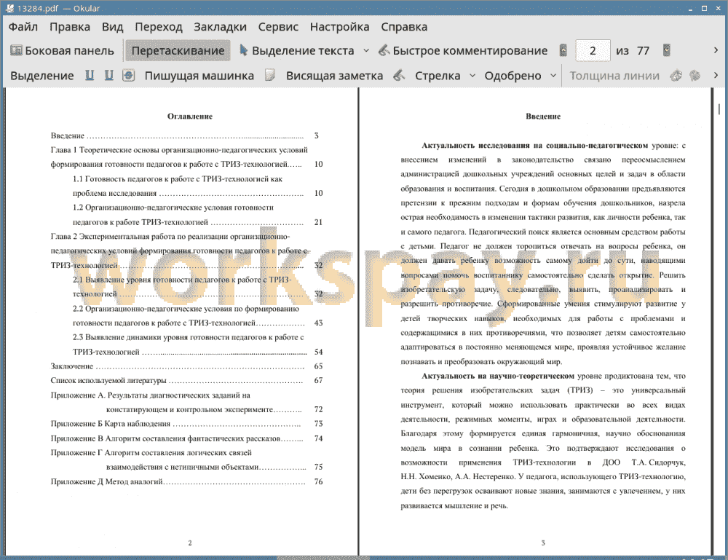Click the Толщина линии line width control

coord(614,76)
